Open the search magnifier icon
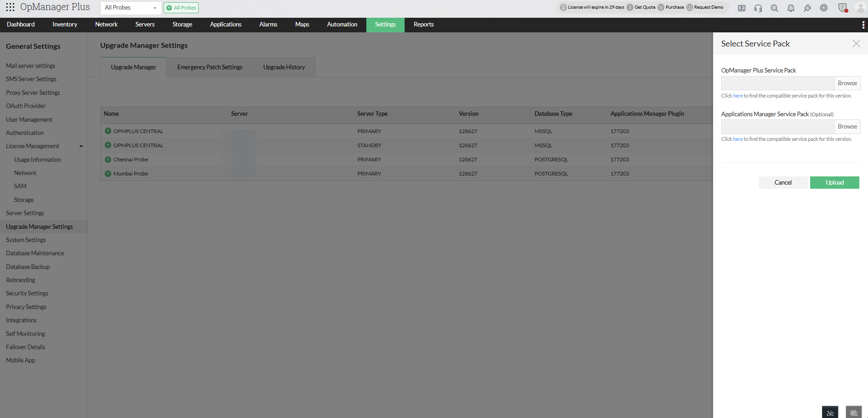868x418 pixels. coord(775,8)
